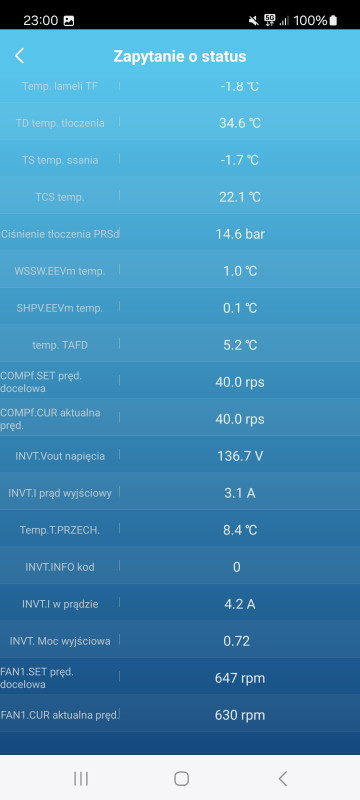Image resolution: width=360 pixels, height=800 pixels.
Task: Select the 'COMPf.CUR aktualna pręd.' label
Action: [x=50, y=419]
